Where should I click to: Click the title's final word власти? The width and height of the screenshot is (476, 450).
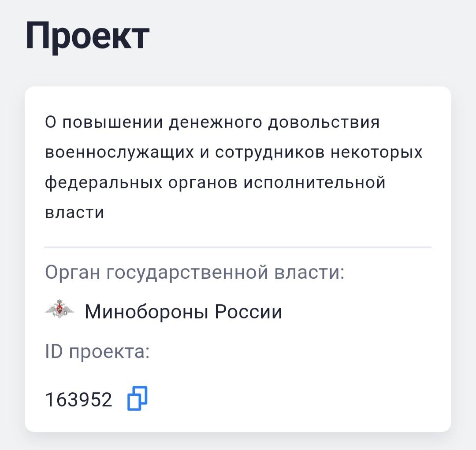pyautogui.click(x=74, y=212)
